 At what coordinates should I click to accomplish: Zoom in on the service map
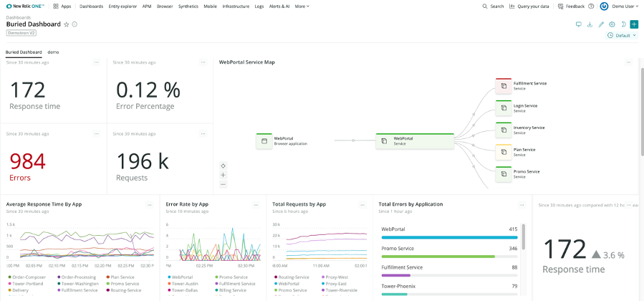tap(223, 175)
